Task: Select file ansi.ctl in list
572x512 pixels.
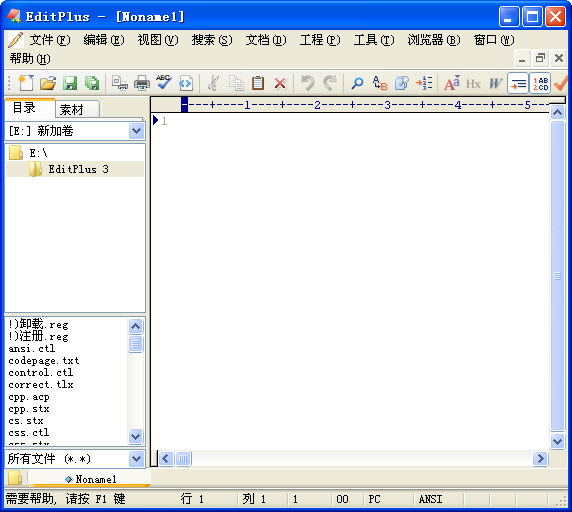Action: pos(31,348)
